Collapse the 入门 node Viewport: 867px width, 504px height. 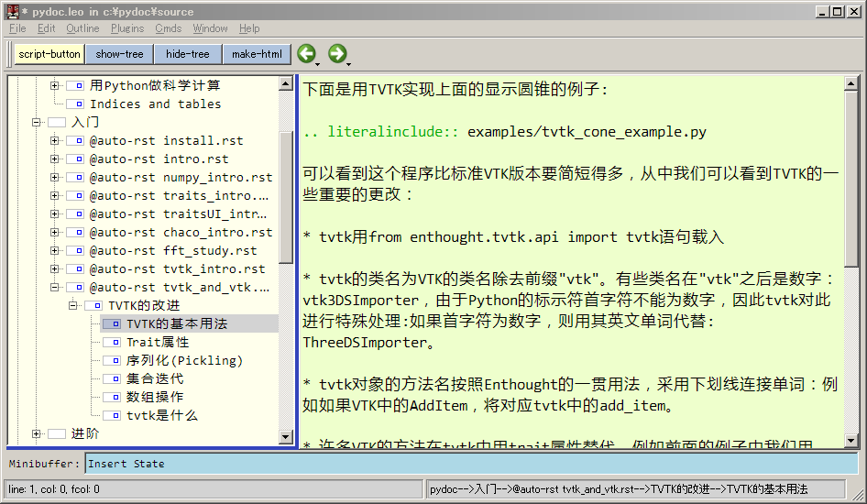pos(36,122)
